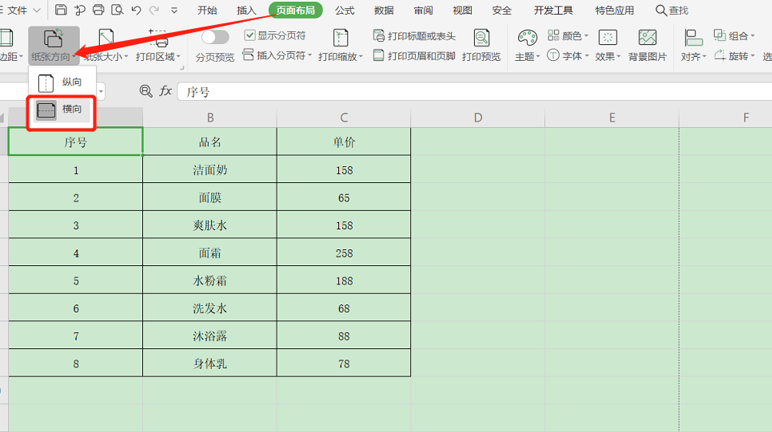Select the 页面布局 tab

point(295,10)
